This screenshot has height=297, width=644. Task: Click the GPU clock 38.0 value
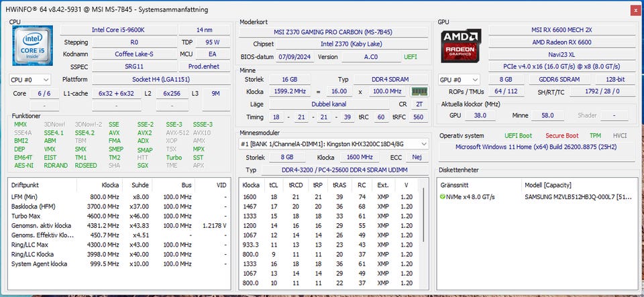(x=480, y=116)
